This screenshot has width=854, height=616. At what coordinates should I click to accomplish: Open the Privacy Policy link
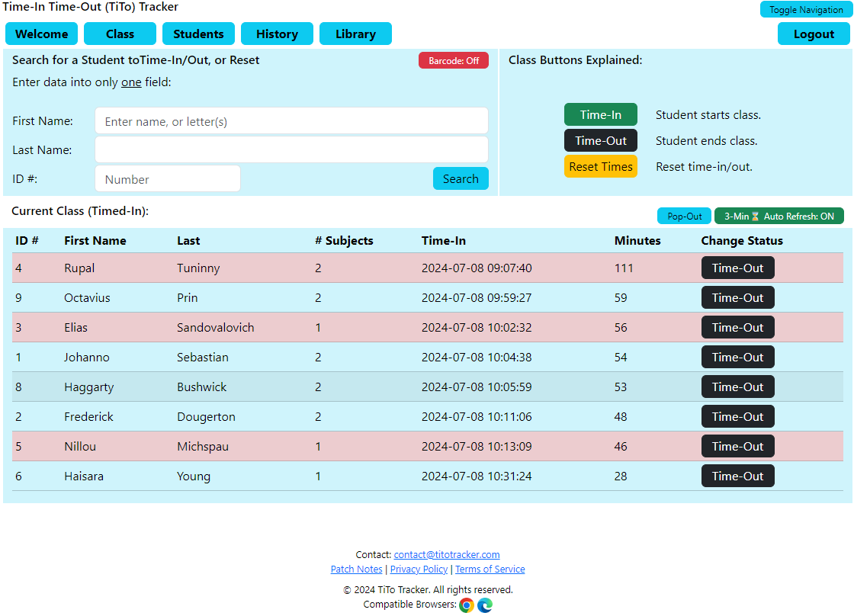coord(419,569)
